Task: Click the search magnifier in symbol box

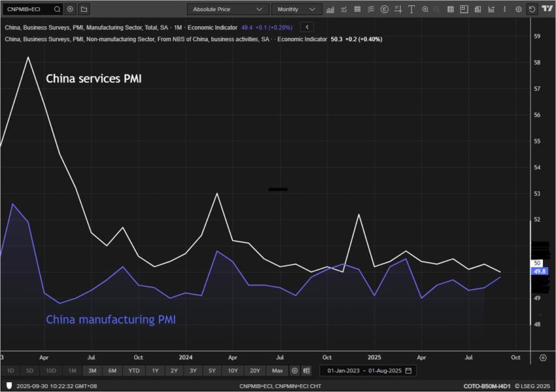Action: click(x=57, y=9)
